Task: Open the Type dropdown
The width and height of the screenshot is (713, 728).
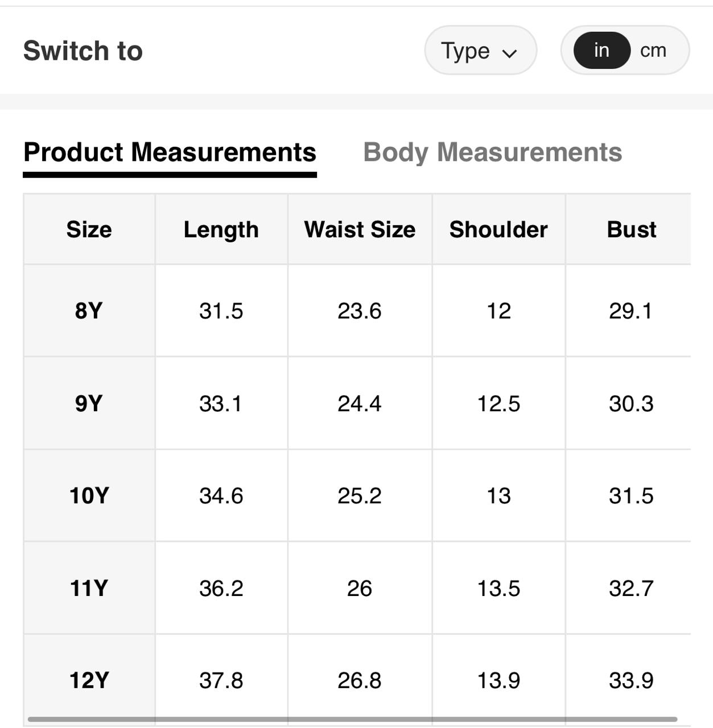Action: (480, 51)
